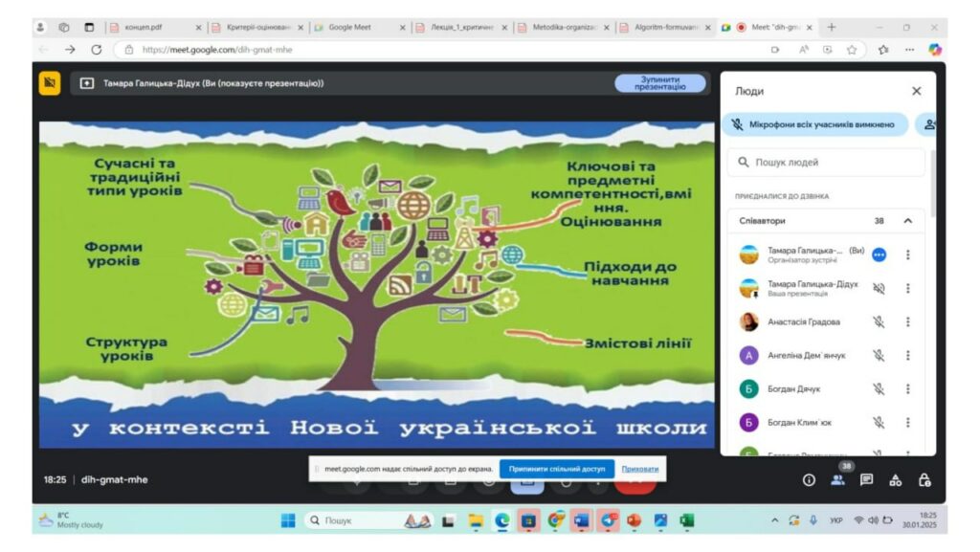Open the activities shapes icon

tap(896, 480)
